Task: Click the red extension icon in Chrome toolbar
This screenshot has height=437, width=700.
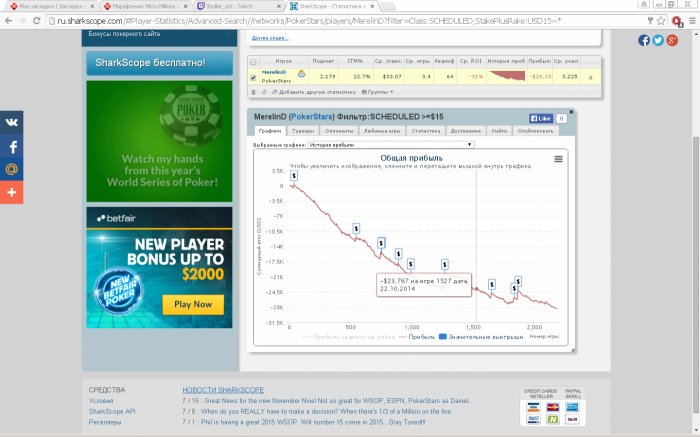Action: [x=677, y=21]
